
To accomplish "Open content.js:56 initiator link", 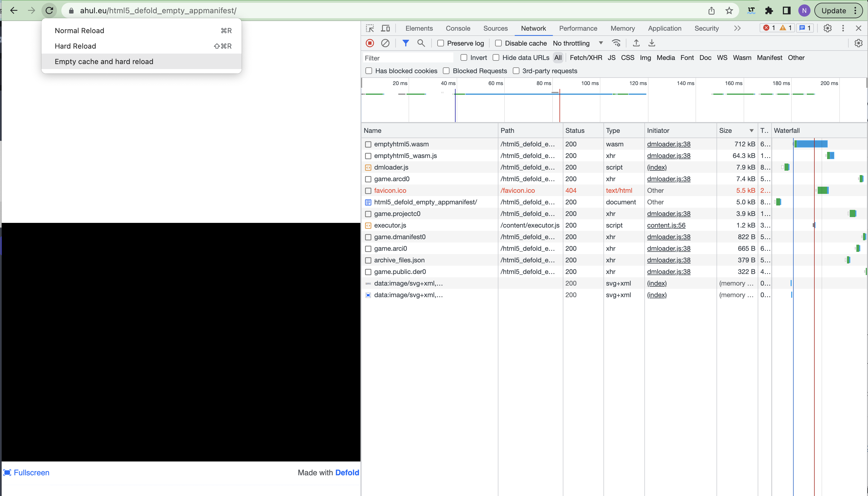I will click(x=666, y=225).
